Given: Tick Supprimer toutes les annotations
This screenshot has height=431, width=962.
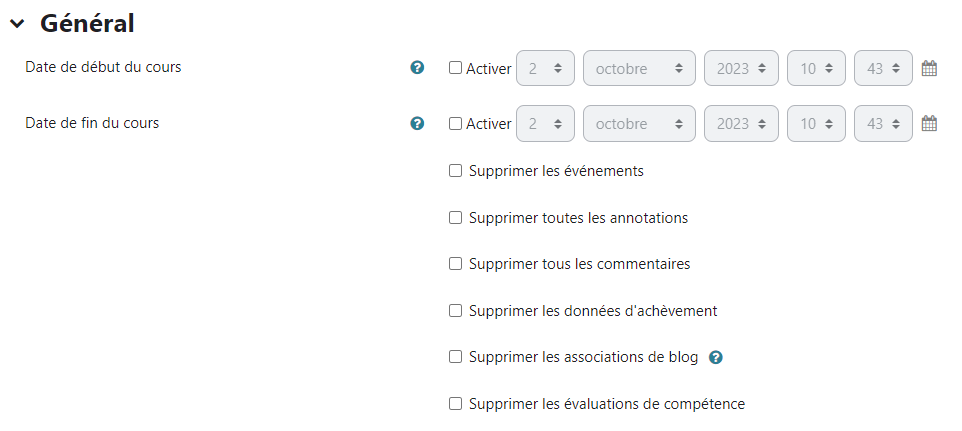Looking at the screenshot, I should tap(456, 217).
